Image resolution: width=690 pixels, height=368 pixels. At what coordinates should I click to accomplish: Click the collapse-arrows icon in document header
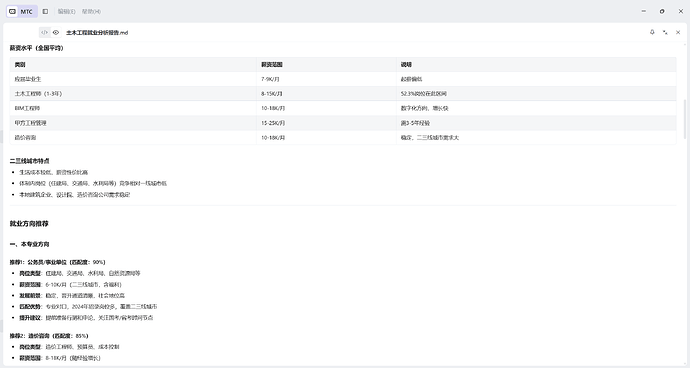coord(665,33)
